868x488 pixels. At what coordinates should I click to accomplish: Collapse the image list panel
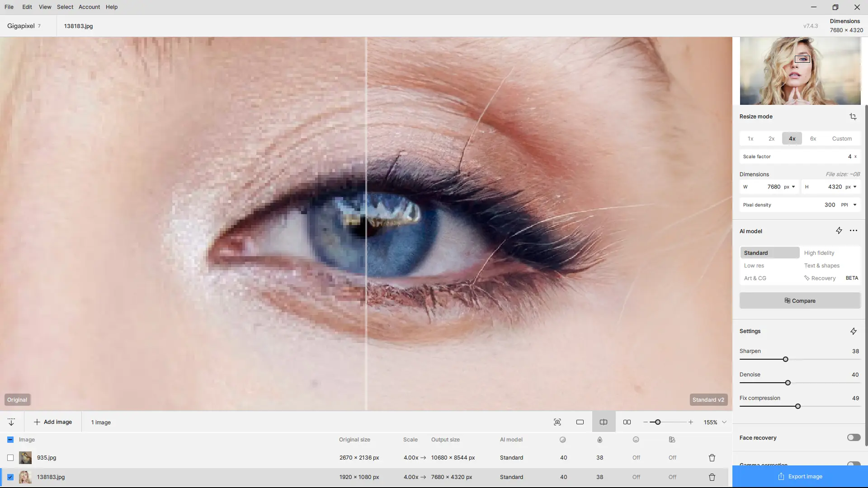11,422
